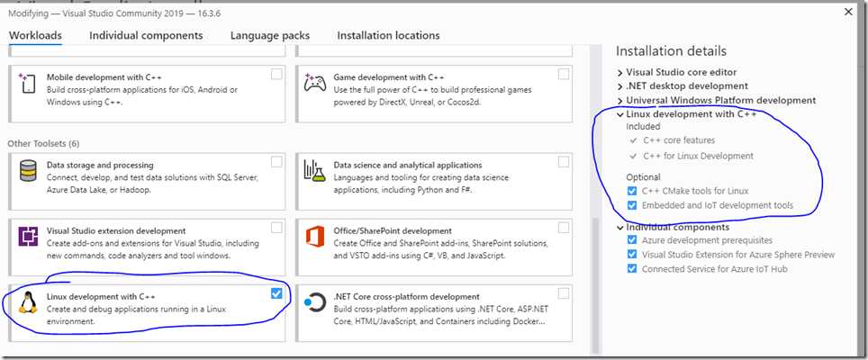The height and width of the screenshot is (360, 868).
Task: Click the Mobile development with C++ phone icon
Action: [x=27, y=84]
